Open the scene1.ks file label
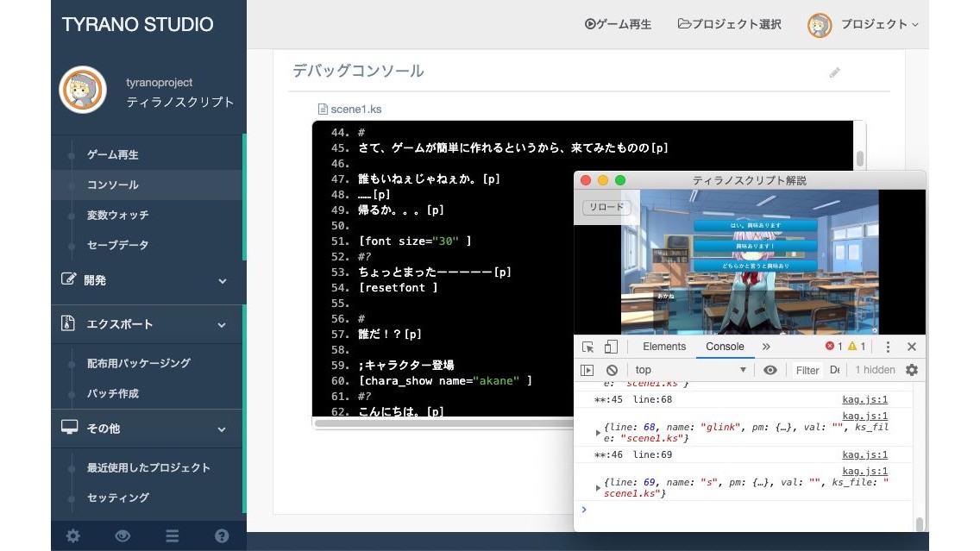Screen dimensions: 980x551 click(x=350, y=109)
